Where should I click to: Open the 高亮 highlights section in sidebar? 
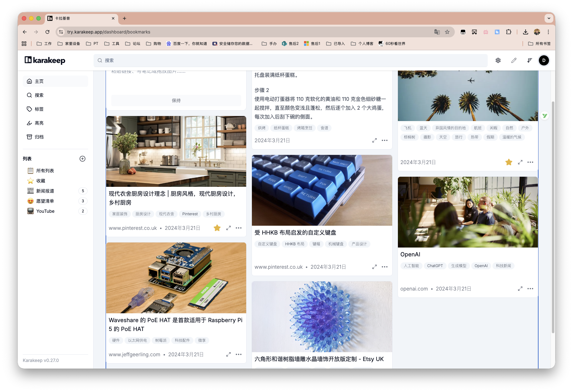tap(39, 123)
